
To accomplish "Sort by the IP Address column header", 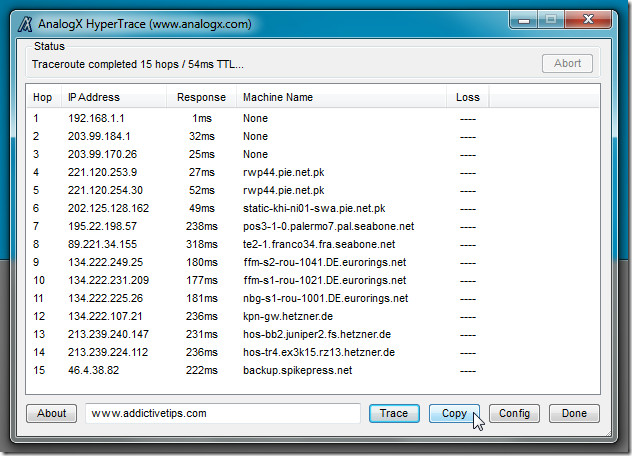I will coord(114,97).
